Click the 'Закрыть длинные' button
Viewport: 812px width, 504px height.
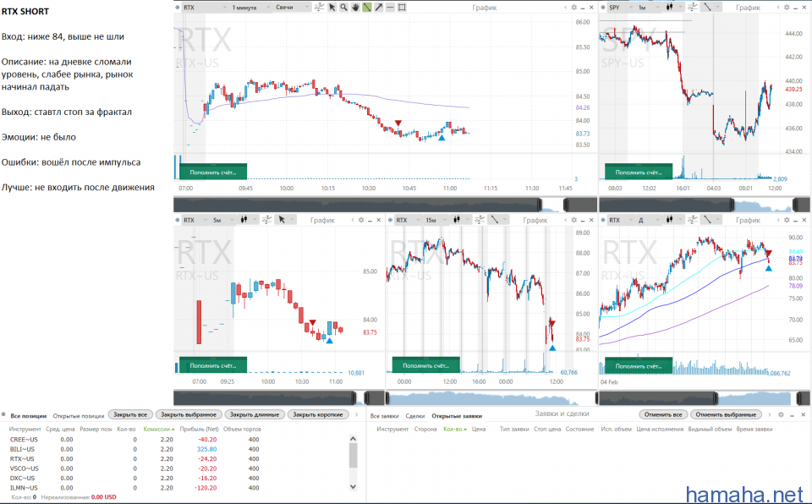[255, 415]
